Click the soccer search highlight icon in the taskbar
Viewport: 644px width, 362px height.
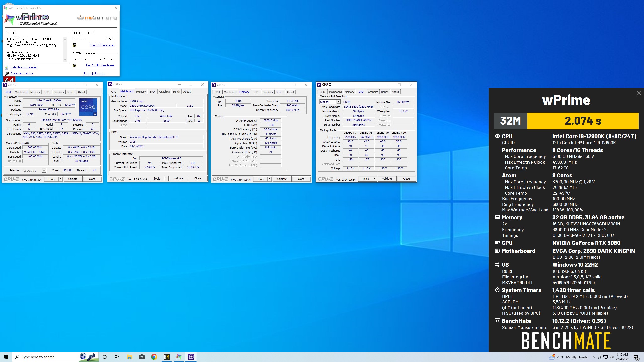point(88,357)
